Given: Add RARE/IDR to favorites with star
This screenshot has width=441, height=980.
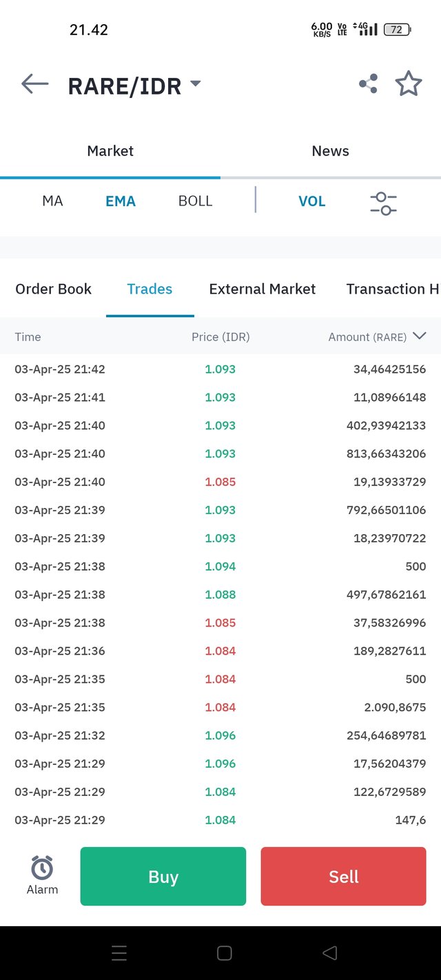Looking at the screenshot, I should pos(409,84).
